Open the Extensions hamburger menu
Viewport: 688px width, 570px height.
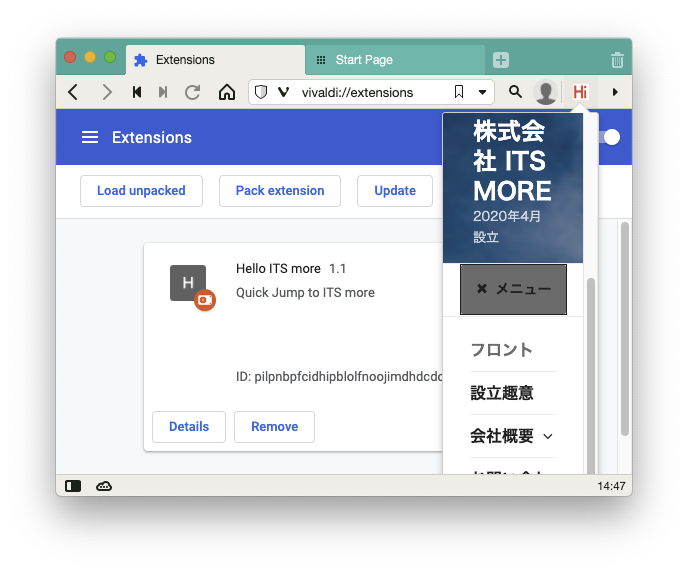90,138
